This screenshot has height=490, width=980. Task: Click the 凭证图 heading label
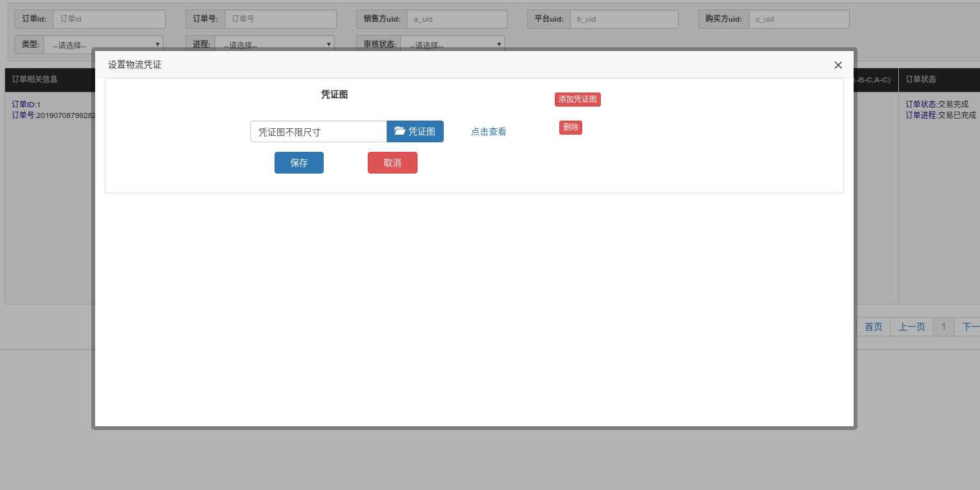[x=334, y=94]
